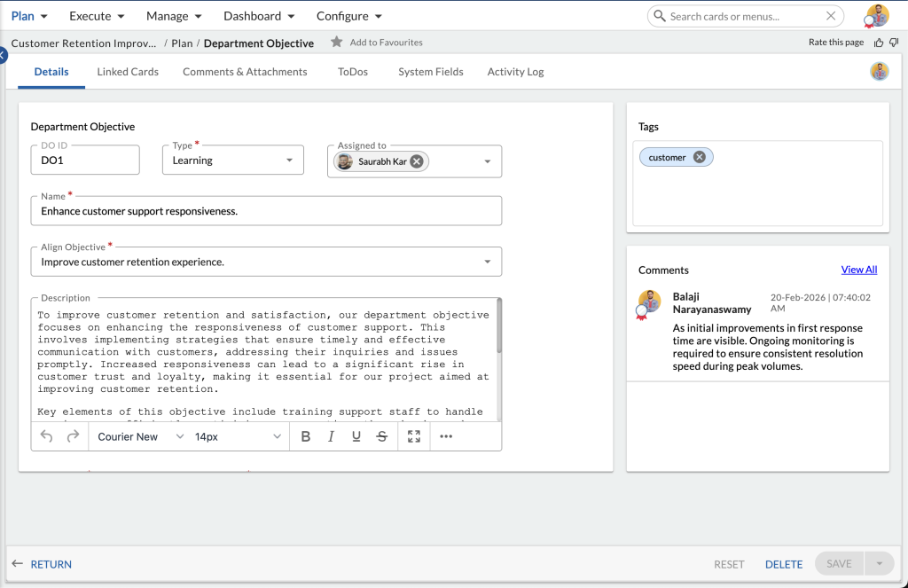Give thumbs up rating for page

pos(879,43)
